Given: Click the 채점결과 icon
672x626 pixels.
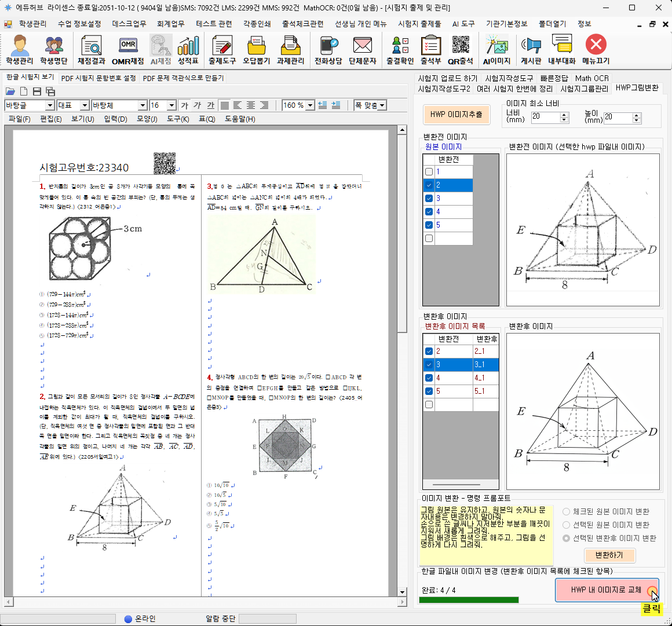Looking at the screenshot, I should pos(92,50).
